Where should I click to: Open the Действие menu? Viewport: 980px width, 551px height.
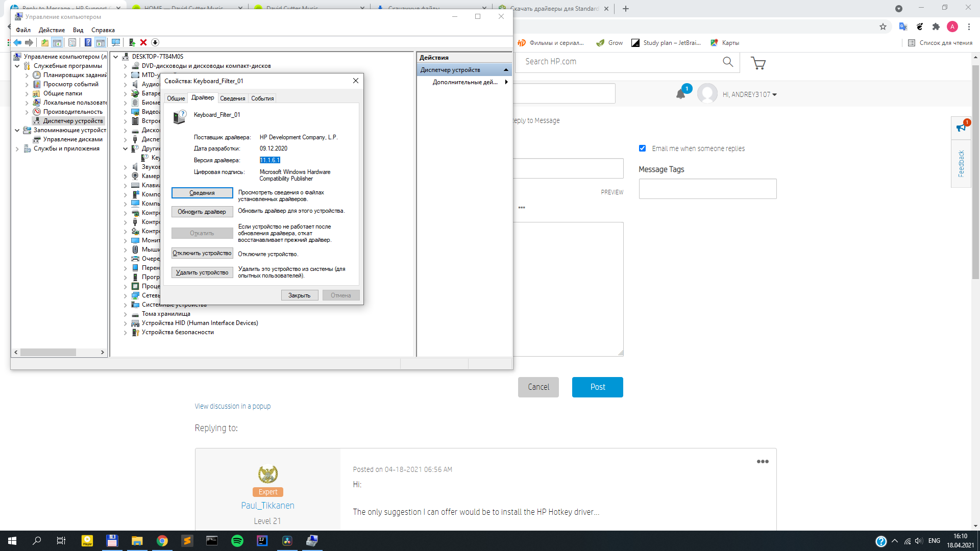(52, 30)
